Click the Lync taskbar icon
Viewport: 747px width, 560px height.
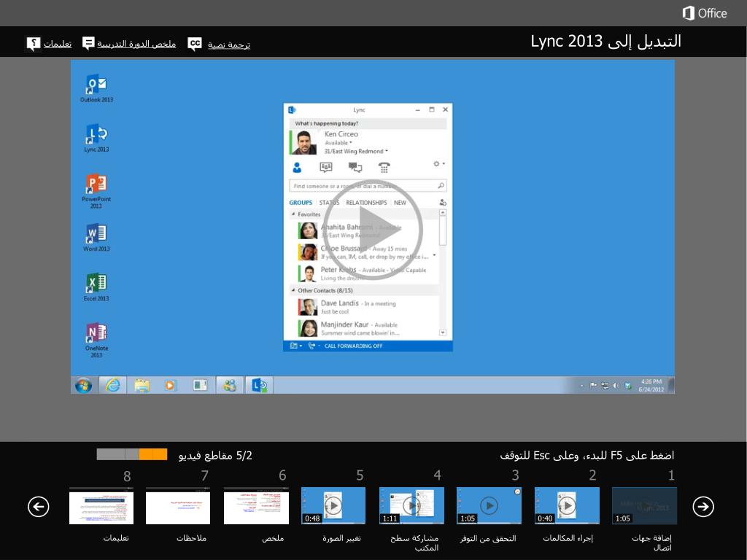(x=259, y=385)
